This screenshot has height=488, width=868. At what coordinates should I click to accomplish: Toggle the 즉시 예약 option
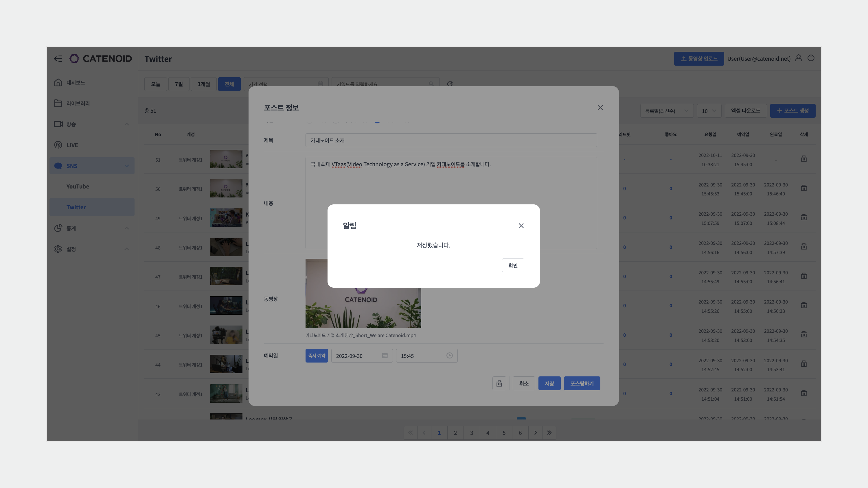[317, 356]
